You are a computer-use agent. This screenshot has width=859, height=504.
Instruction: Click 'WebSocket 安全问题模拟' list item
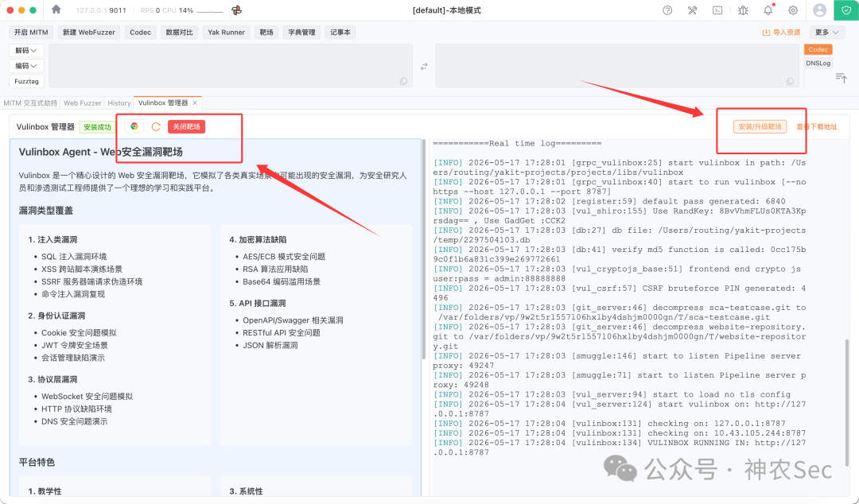point(87,396)
